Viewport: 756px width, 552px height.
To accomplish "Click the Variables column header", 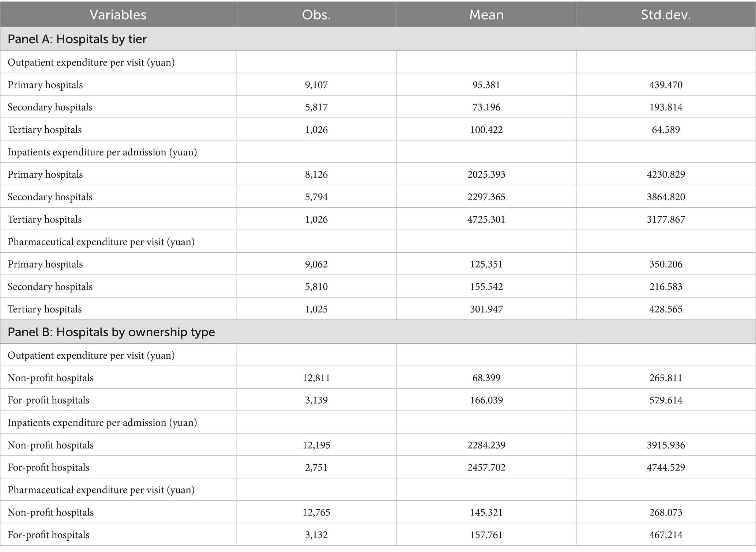I will pos(118,15).
